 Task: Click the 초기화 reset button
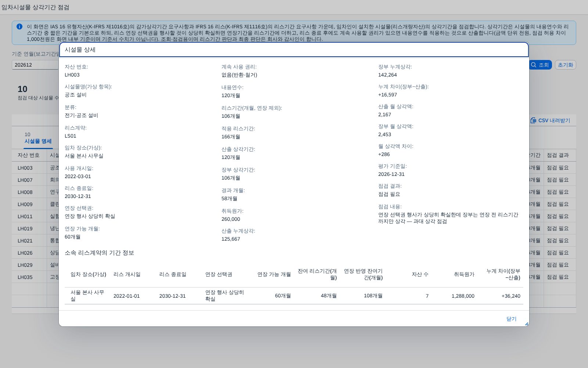tap(565, 65)
